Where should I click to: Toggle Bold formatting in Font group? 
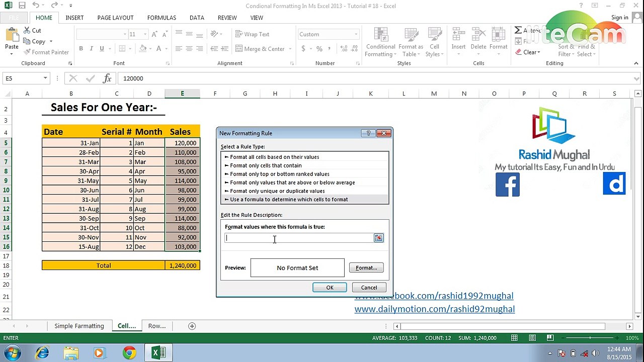pos(81,49)
